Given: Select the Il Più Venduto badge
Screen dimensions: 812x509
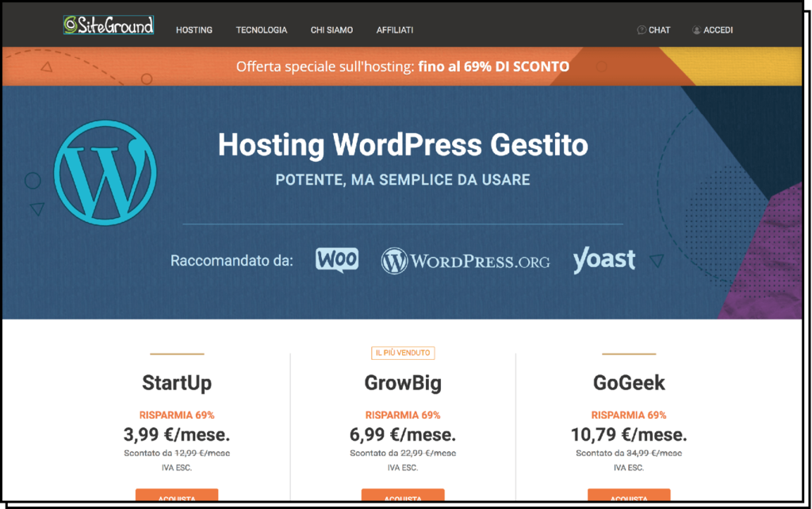Looking at the screenshot, I should point(403,353).
